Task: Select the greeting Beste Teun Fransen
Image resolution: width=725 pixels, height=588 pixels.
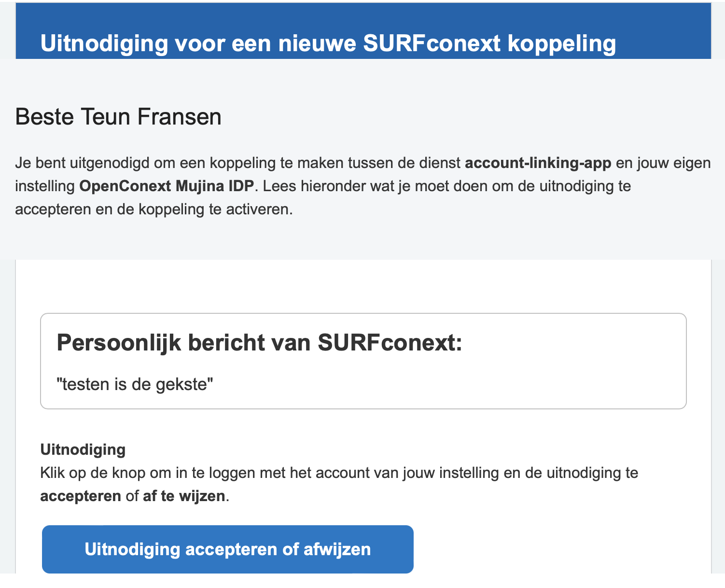Action: click(x=118, y=117)
